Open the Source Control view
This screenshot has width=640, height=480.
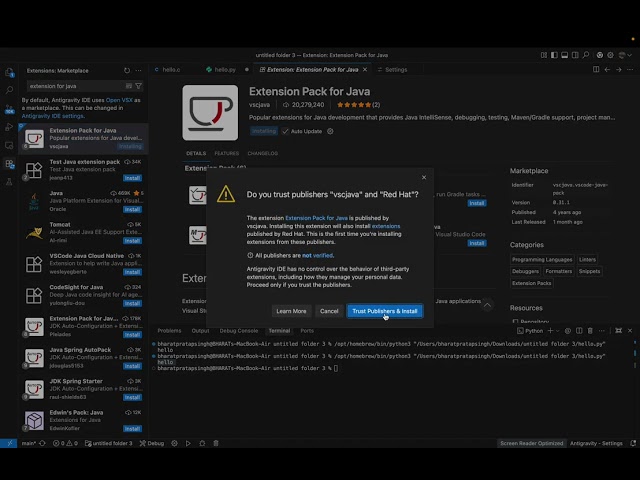pos(9,109)
